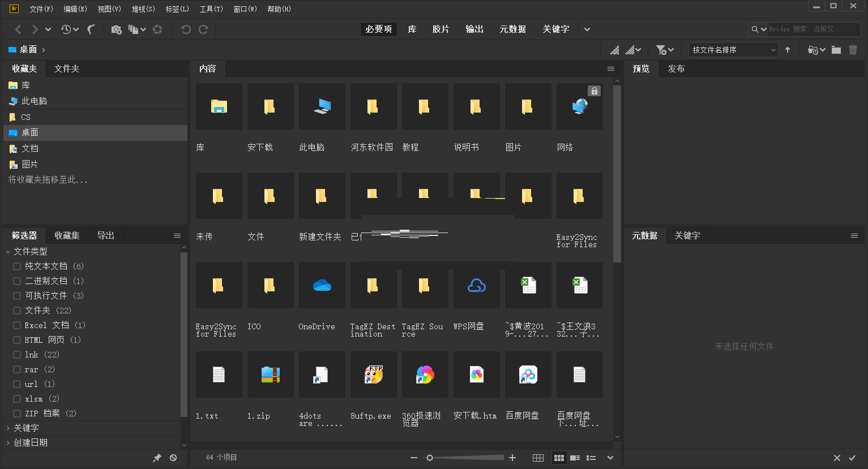This screenshot has width=868, height=469.
Task: Check the 二进制文档 filter checkbox
Action: click(17, 281)
